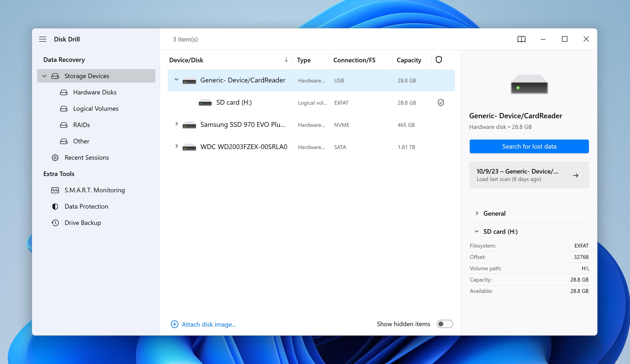Open Data Protection tool
630x364 pixels.
86,206
